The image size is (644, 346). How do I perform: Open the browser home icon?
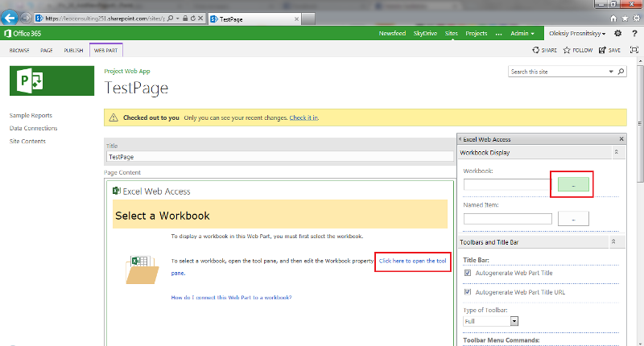coord(613,18)
